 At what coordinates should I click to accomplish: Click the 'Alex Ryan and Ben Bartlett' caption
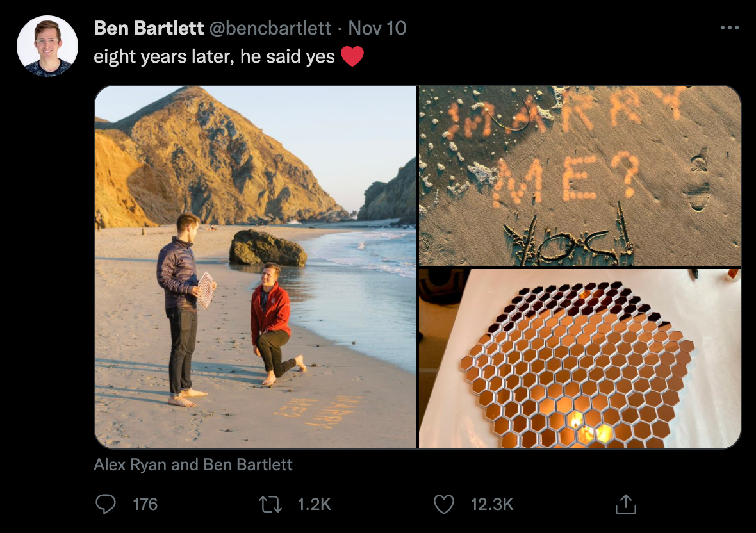click(193, 464)
